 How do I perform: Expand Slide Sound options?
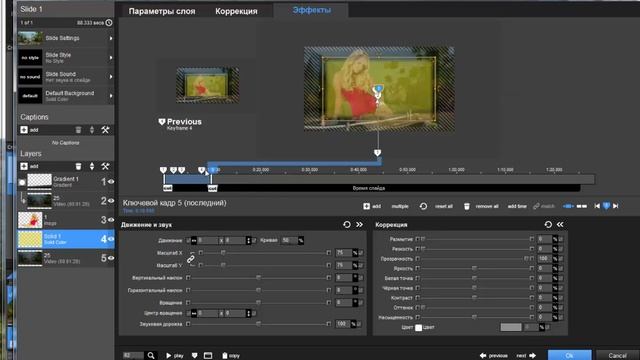tap(111, 77)
